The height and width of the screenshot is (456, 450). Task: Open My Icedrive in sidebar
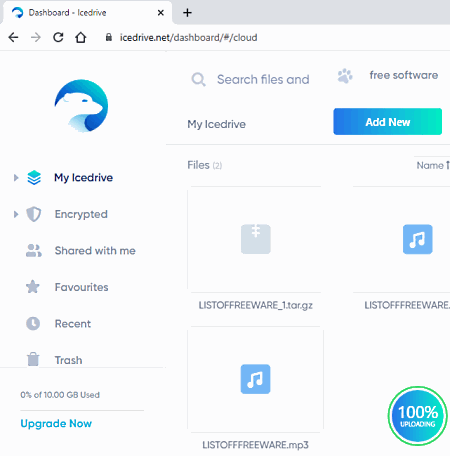[83, 178]
